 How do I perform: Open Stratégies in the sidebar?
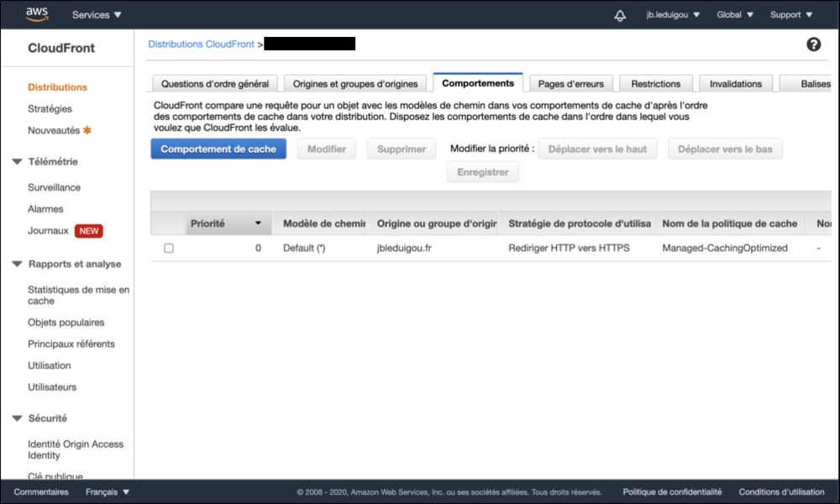(50, 108)
